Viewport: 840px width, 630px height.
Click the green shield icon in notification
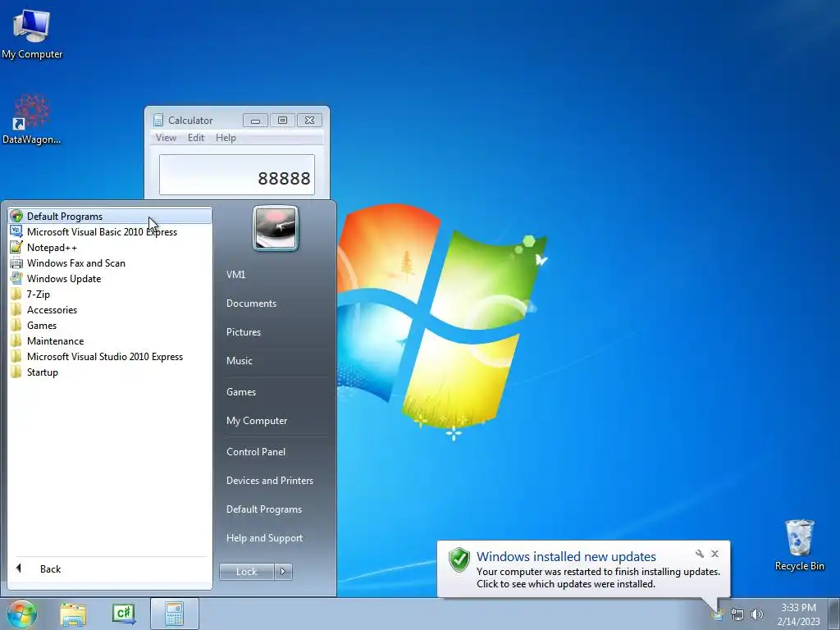tap(459, 559)
